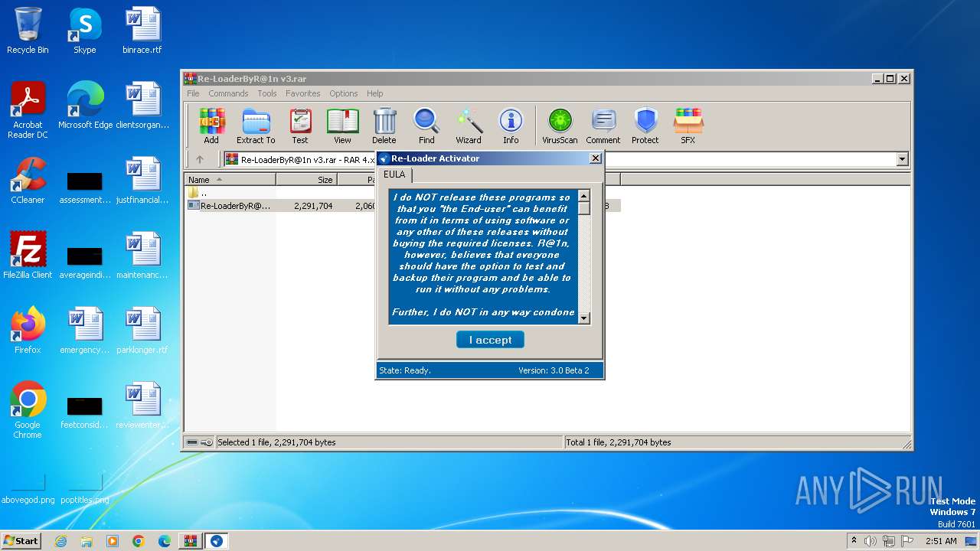Open binrace.rtf desktop file
This screenshot has width=980, height=551.
coord(142,31)
